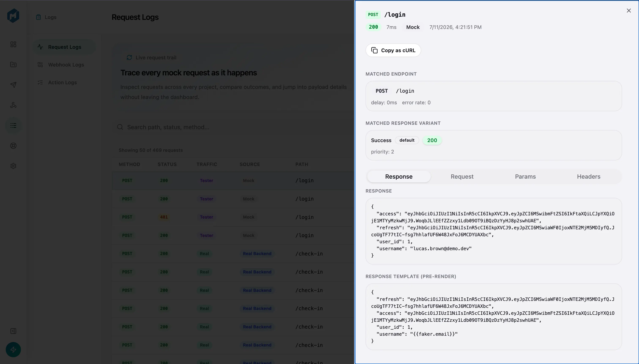Click the priority: 2 text
Viewport: 639px width, 364px height.
[382, 152]
